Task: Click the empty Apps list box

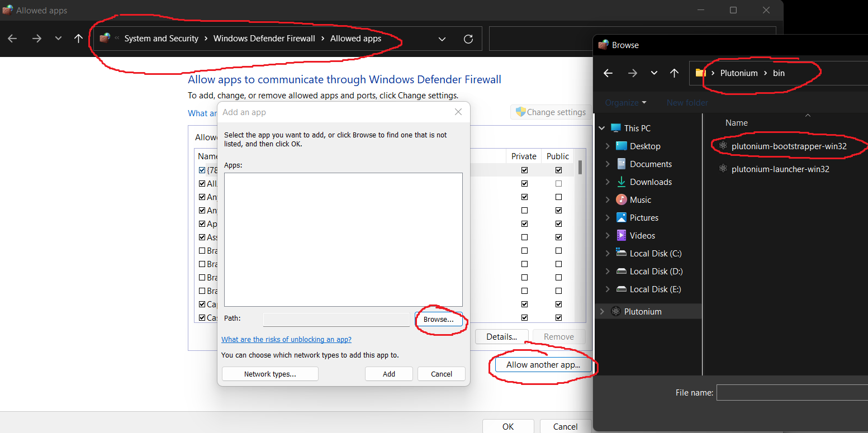Action: 343,239
